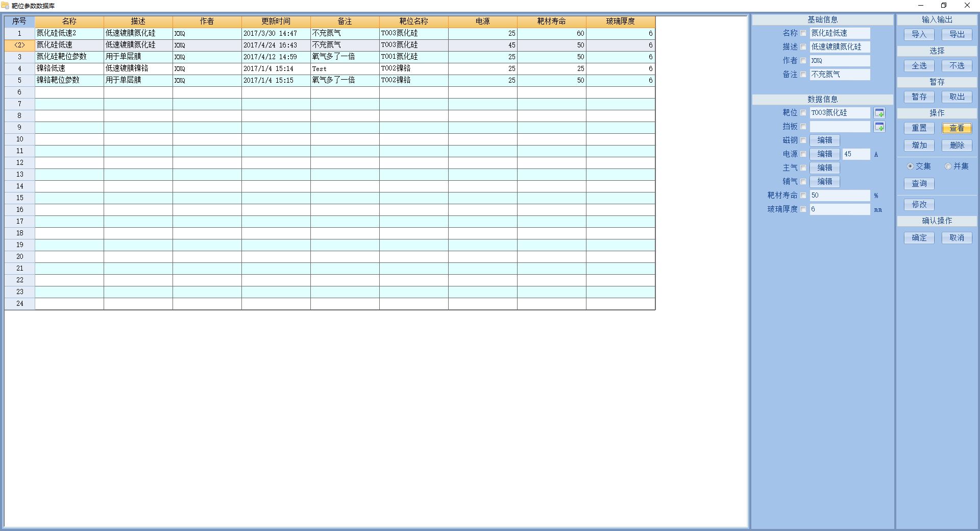This screenshot has height=531, width=980.
Task: Click the 玻璃厚度 column header
Action: point(621,21)
